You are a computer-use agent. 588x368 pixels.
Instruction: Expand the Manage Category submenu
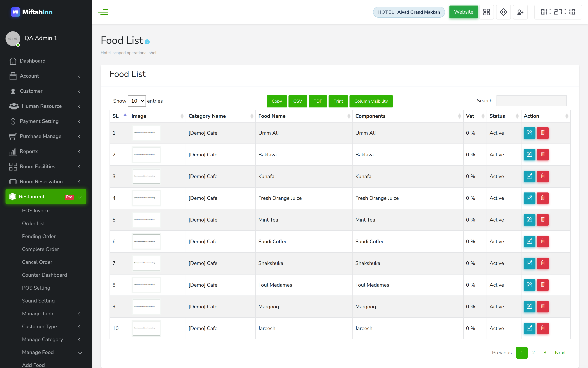coord(51,339)
